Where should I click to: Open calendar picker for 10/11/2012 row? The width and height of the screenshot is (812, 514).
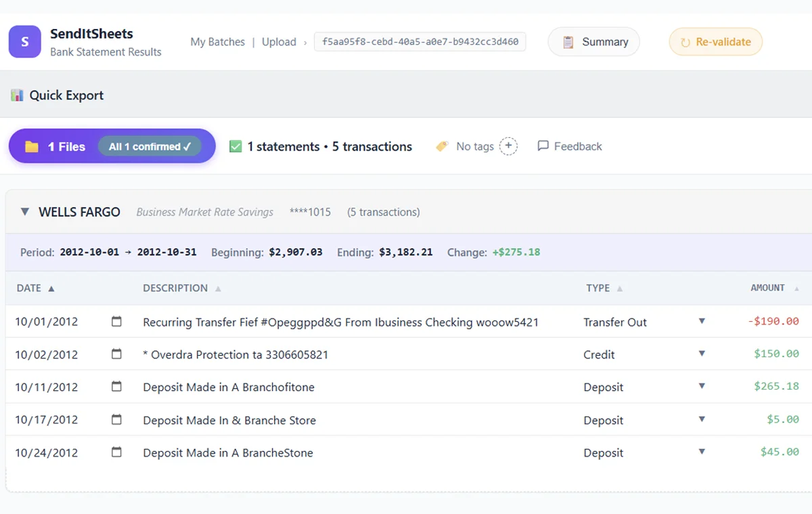tap(116, 386)
